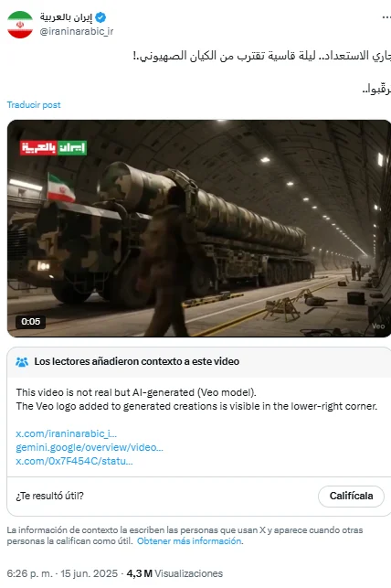Play the missile truck video

(x=199, y=229)
